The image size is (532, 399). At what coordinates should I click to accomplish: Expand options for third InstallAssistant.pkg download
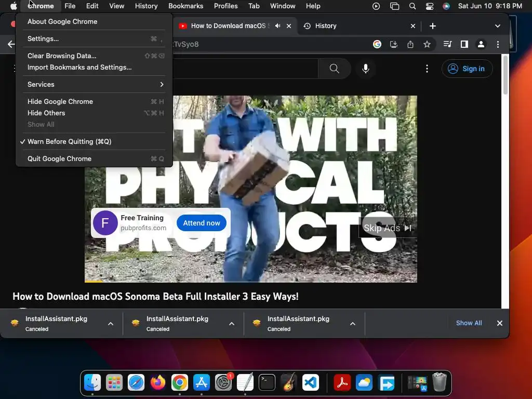tap(353, 324)
